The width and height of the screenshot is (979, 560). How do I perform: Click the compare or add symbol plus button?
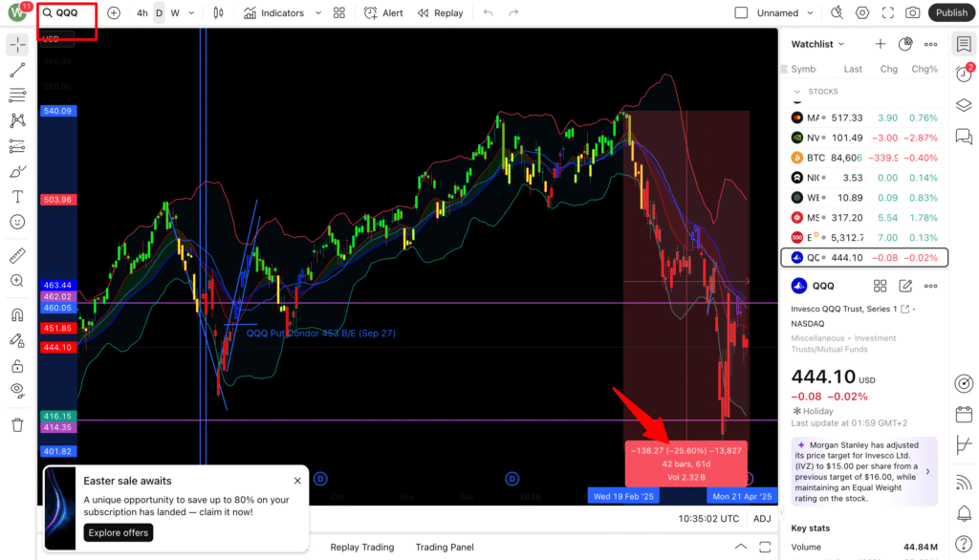(x=114, y=13)
